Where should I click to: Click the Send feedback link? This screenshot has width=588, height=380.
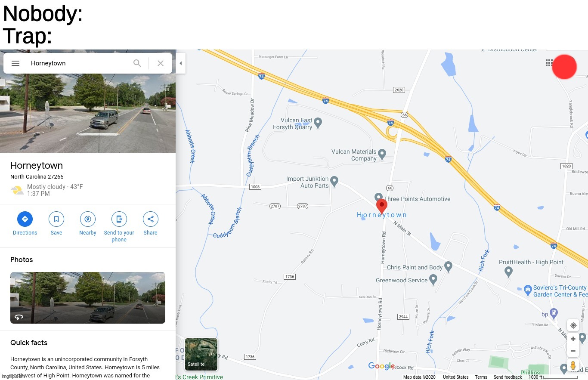(508, 377)
